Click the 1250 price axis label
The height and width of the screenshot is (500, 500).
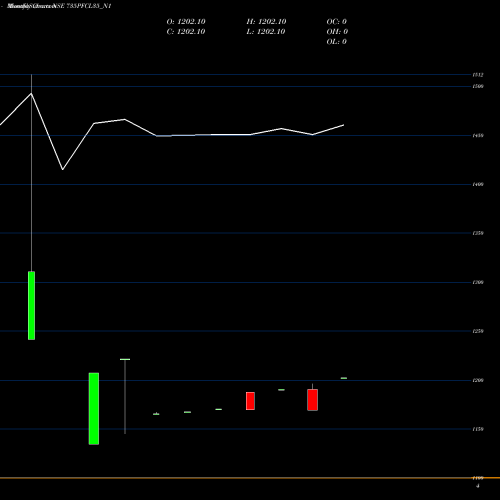(x=478, y=331)
